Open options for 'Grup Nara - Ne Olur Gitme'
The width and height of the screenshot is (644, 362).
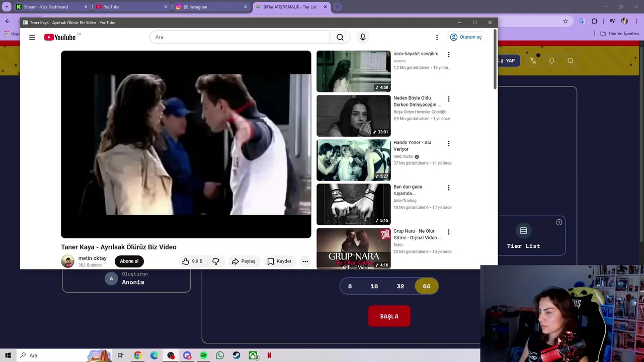tap(449, 232)
